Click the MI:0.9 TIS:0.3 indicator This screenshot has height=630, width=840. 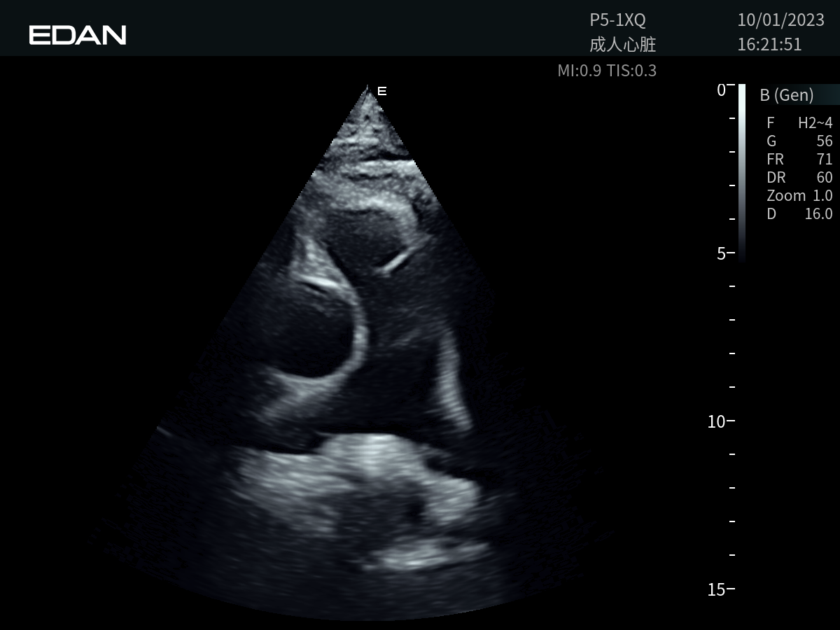(x=607, y=71)
